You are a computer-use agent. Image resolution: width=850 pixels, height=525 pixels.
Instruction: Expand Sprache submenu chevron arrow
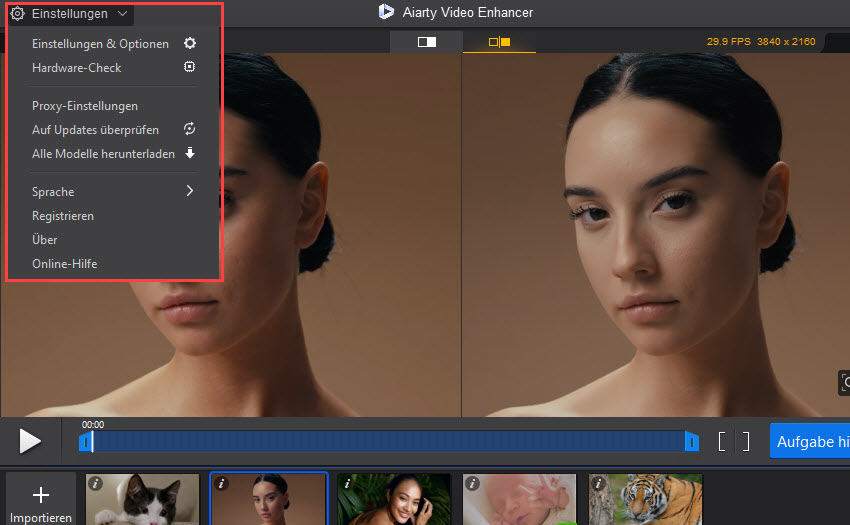(x=190, y=190)
